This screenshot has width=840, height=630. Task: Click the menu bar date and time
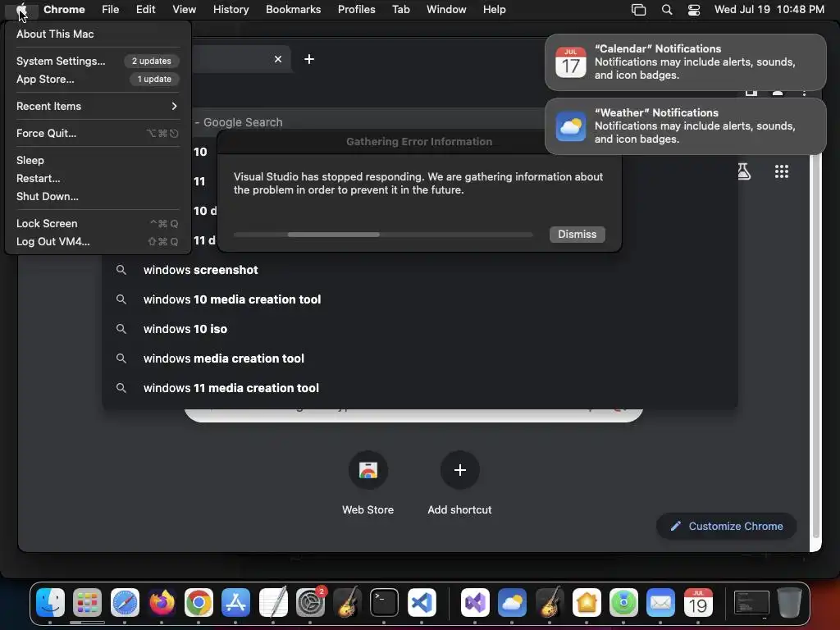coord(769,10)
